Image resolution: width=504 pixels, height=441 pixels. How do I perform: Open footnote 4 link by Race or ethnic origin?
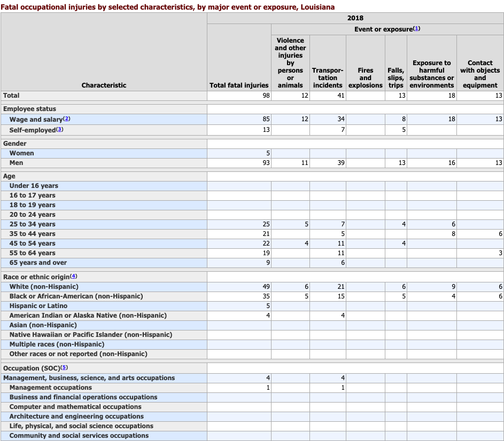pos(74,276)
